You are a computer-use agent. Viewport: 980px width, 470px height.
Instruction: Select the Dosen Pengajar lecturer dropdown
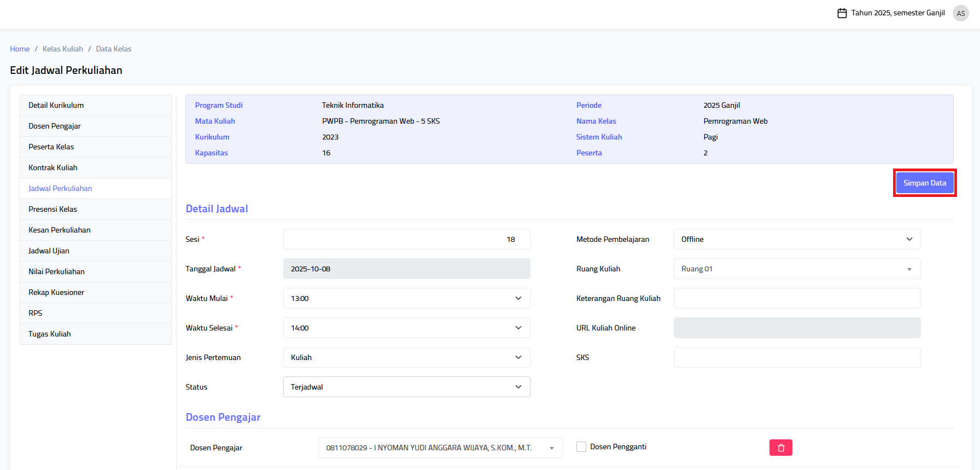(x=440, y=448)
